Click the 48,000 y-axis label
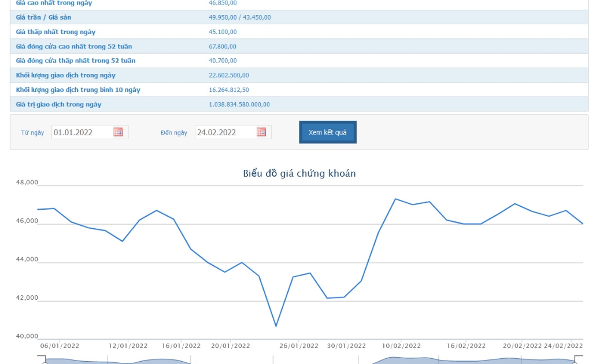 [x=27, y=182]
